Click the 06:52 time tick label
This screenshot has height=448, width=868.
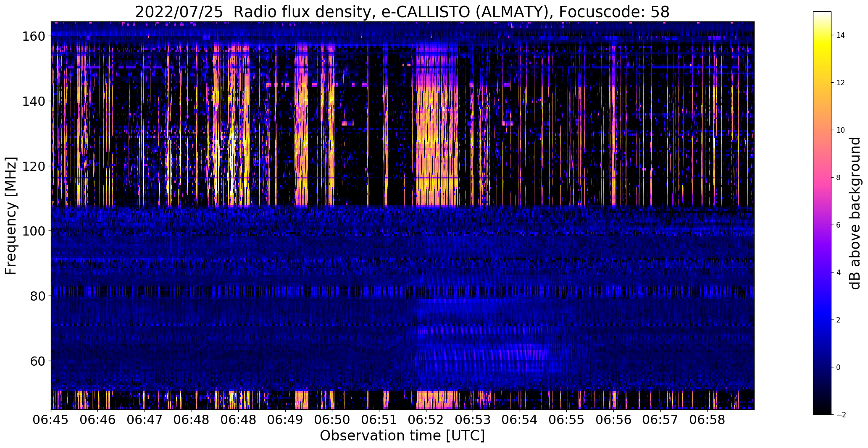point(426,420)
